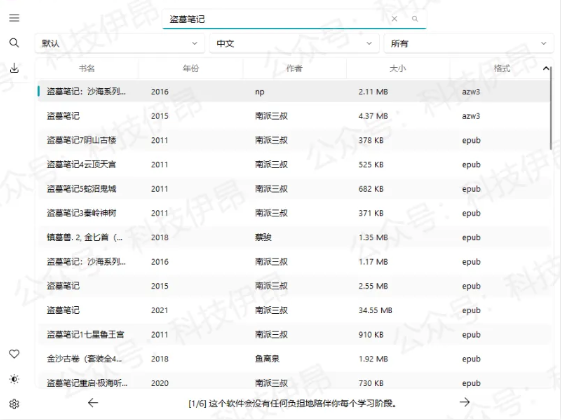Click into the 盗墓笔记 search input field
The width and height of the screenshot is (561, 420).
coord(275,19)
